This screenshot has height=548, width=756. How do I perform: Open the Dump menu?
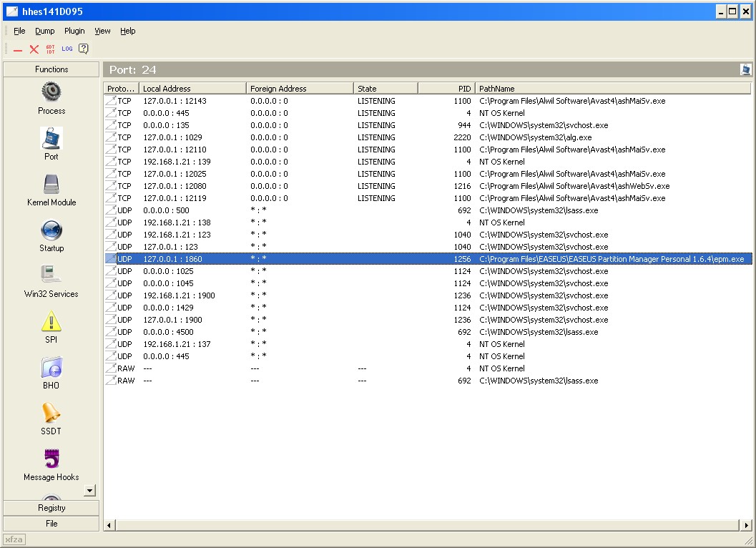[x=45, y=31]
